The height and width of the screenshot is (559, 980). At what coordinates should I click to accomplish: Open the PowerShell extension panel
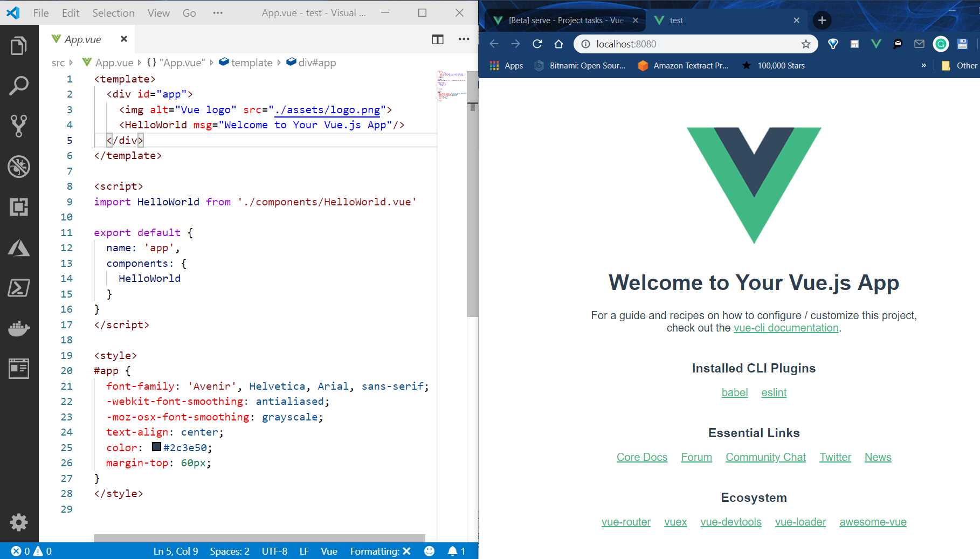(19, 288)
